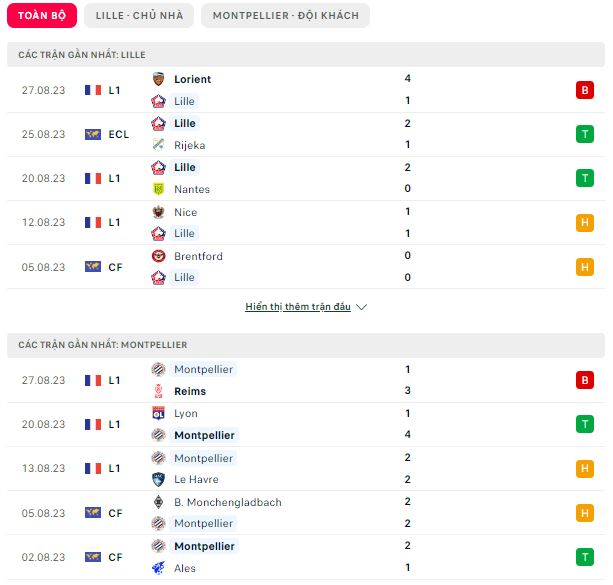Click the Nantes yellow crest icon
This screenshot has height=585, width=613.
(158, 189)
